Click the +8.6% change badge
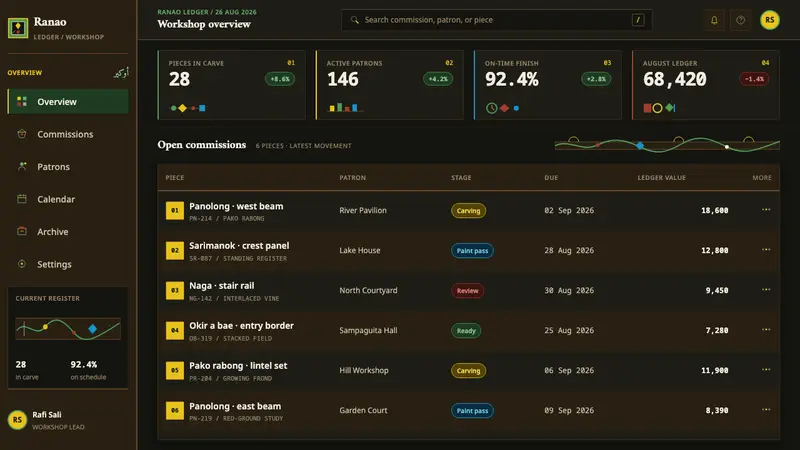The image size is (800, 450). pos(280,79)
